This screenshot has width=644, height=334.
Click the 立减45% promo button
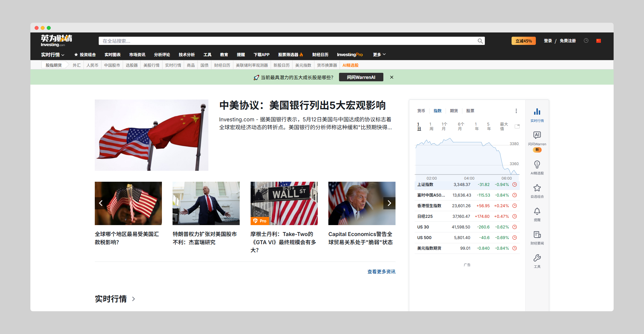523,41
